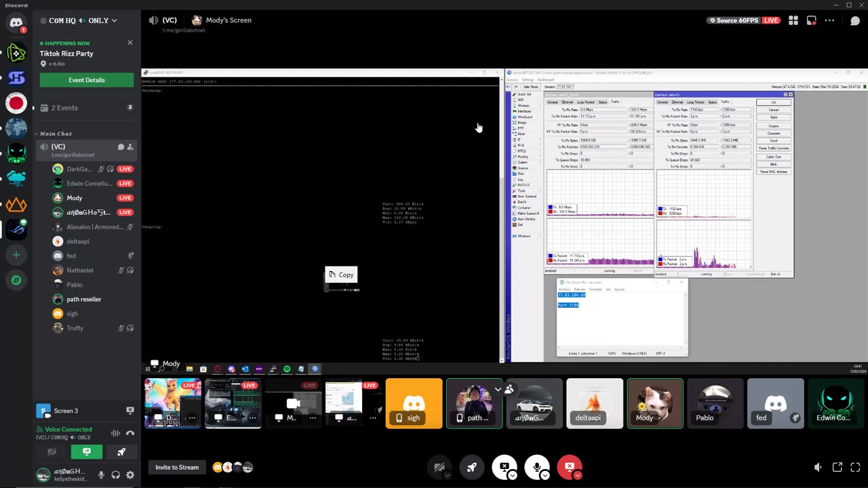This screenshot has width=868, height=488.
Task: Open the orange crown server icon
Action: [x=16, y=204]
